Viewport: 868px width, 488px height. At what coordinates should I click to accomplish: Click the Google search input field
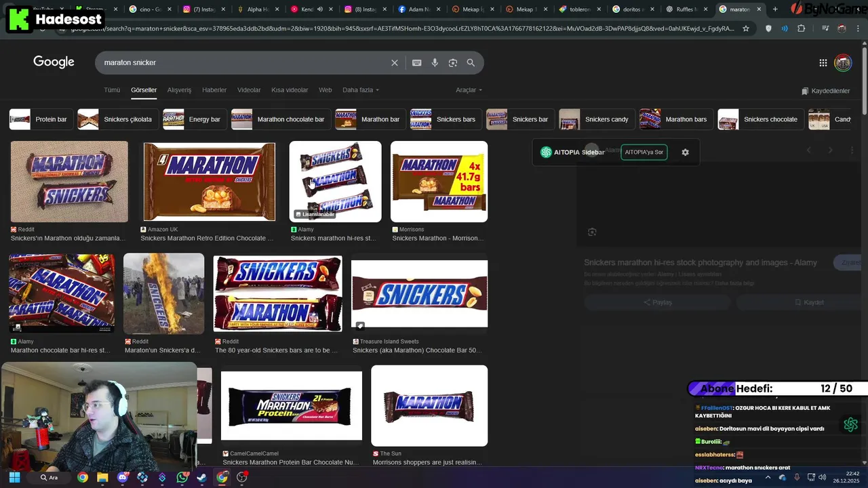(244, 62)
